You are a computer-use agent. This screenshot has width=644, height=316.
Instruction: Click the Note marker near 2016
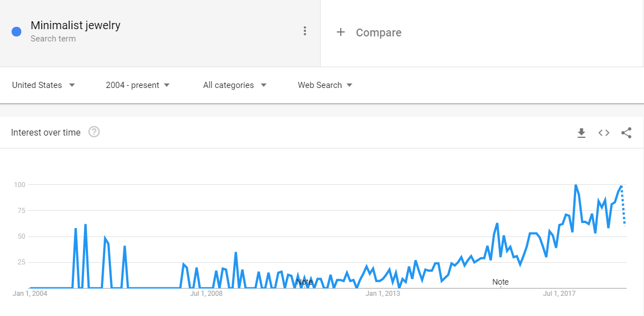[x=501, y=282]
